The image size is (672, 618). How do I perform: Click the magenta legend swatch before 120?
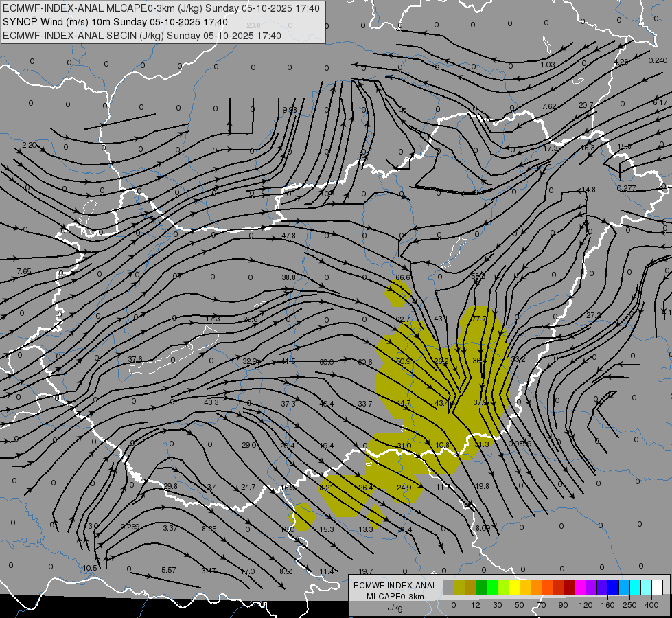(580, 587)
